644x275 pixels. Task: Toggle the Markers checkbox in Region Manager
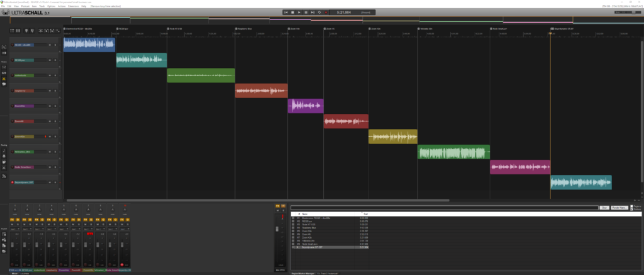coord(631,209)
